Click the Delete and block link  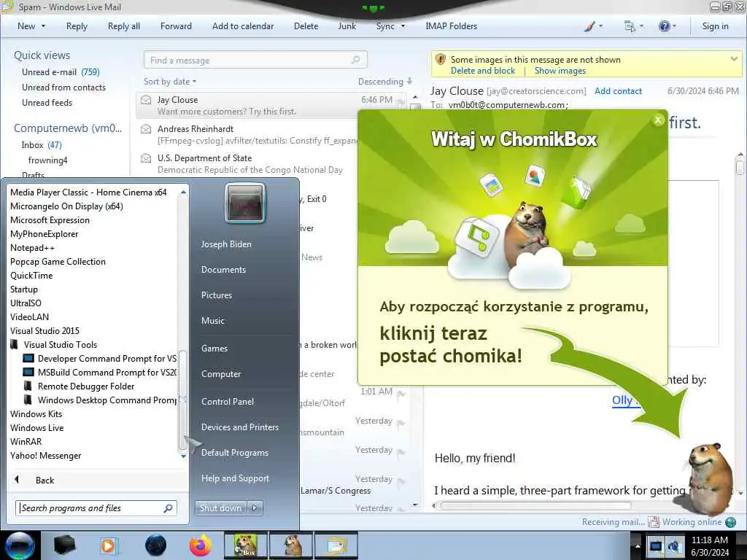[x=483, y=71]
